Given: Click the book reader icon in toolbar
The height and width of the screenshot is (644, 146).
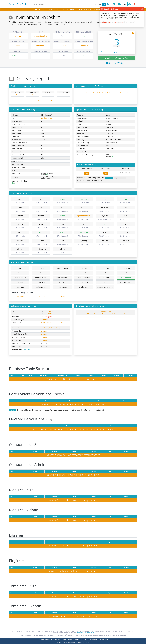Looking at the screenshot, I should tap(130, 4).
